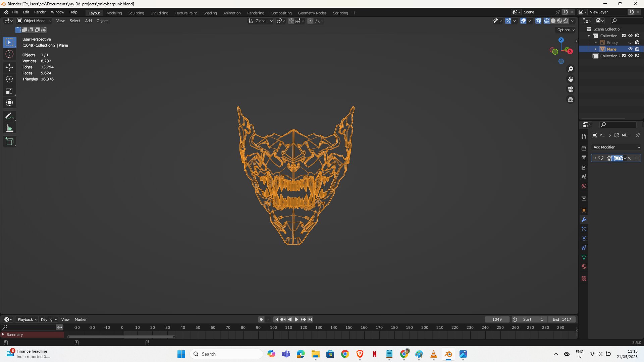Toggle Collection 2 eye visibility

point(630,56)
